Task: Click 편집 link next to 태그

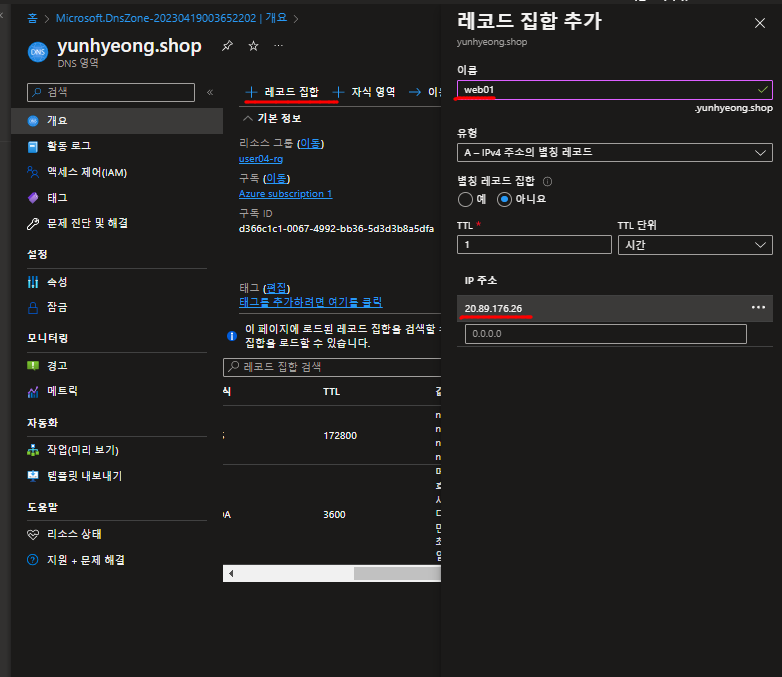Action: click(x=276, y=288)
